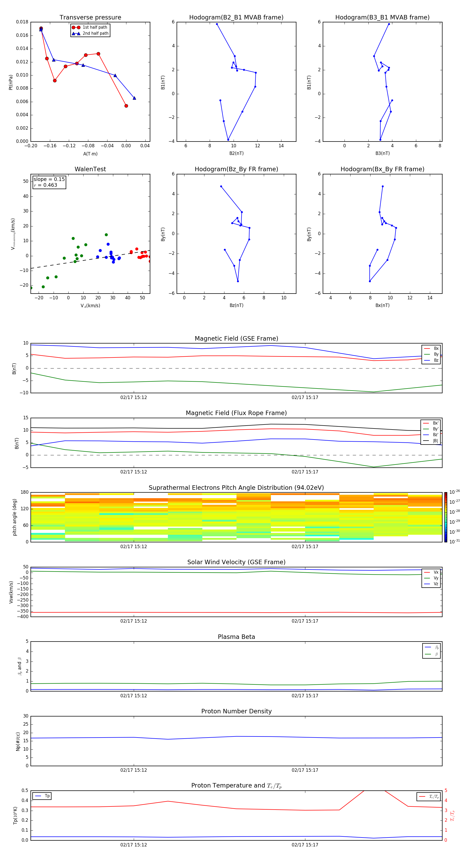Click '1st half path' legend entry
Viewport: 473px width, 868px height.
pyautogui.click(x=90, y=27)
